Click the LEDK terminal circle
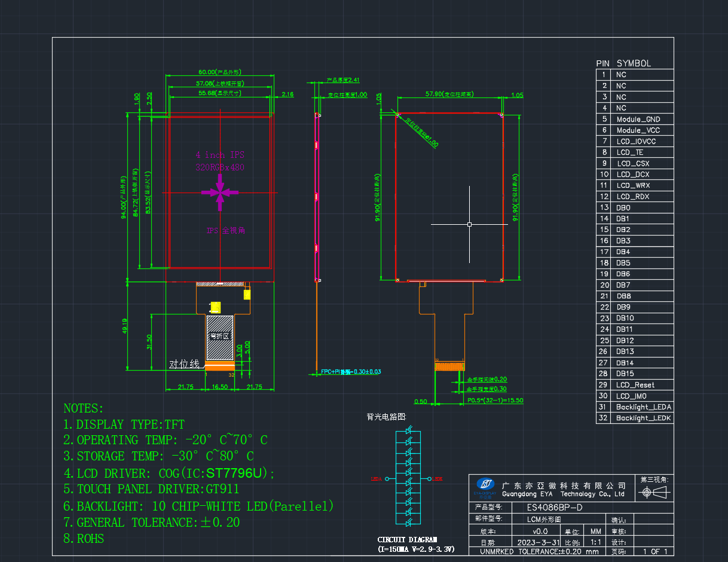Viewport: 728px width, 562px height. 429,479
